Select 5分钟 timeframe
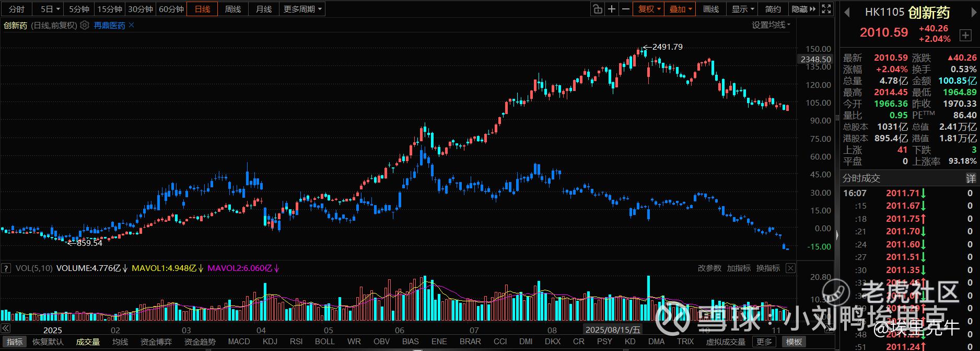The height and width of the screenshot is (351, 980). pyautogui.click(x=79, y=9)
